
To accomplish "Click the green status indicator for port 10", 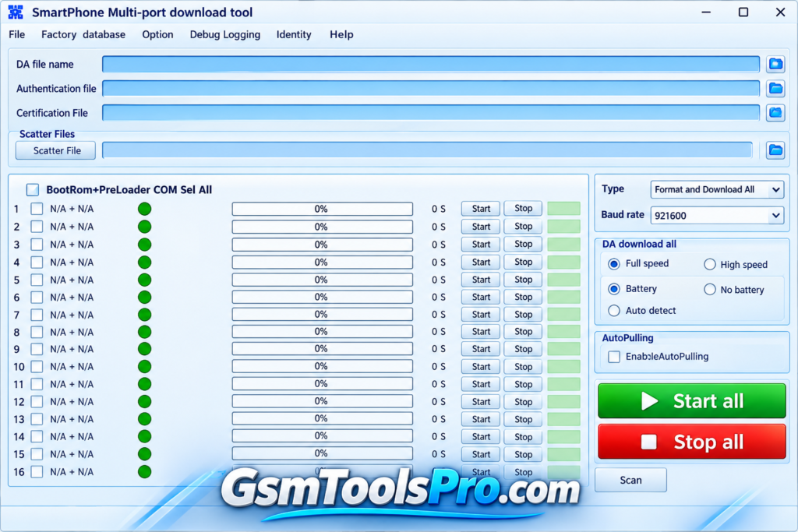I will coord(144,367).
